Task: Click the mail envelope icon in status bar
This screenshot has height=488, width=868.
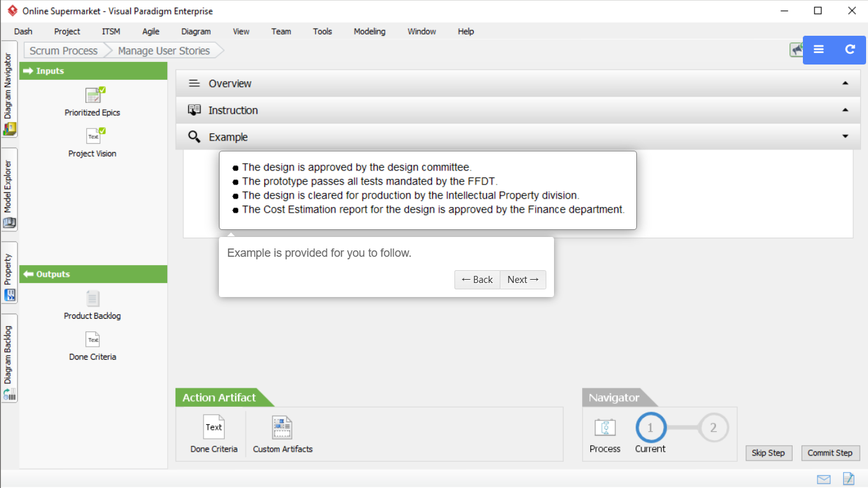Action: (x=824, y=479)
